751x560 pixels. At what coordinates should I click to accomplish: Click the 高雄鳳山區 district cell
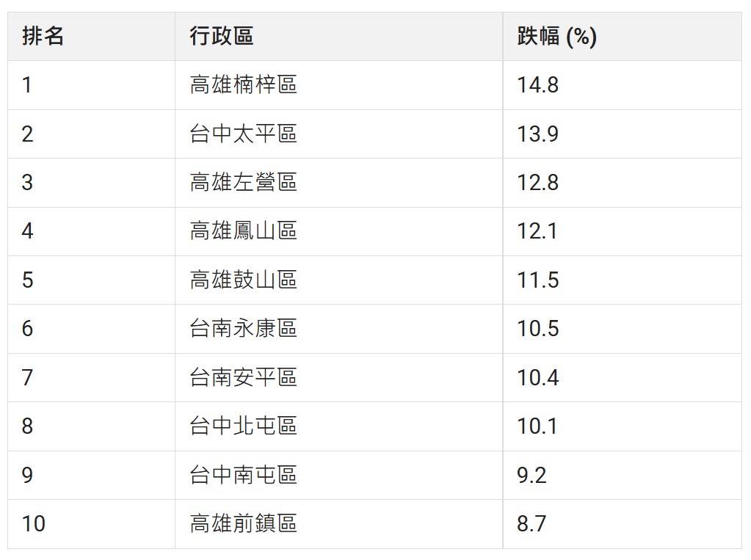point(243,231)
